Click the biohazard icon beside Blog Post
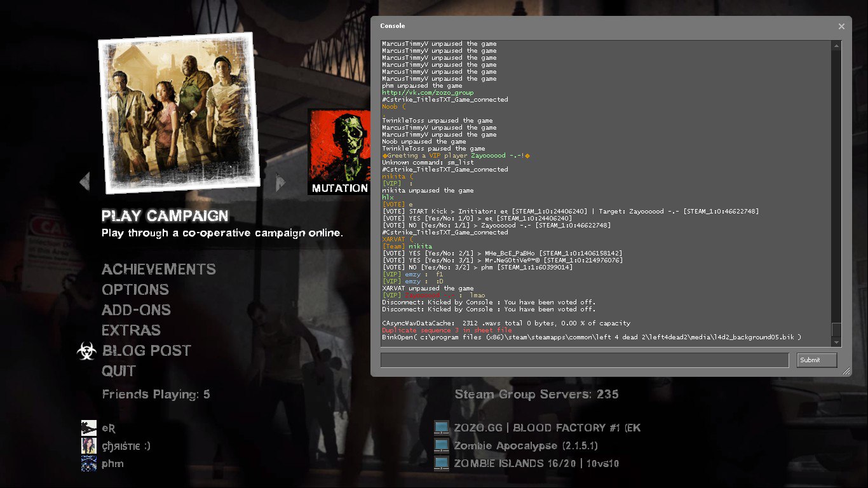The height and width of the screenshot is (488, 868). (x=87, y=351)
